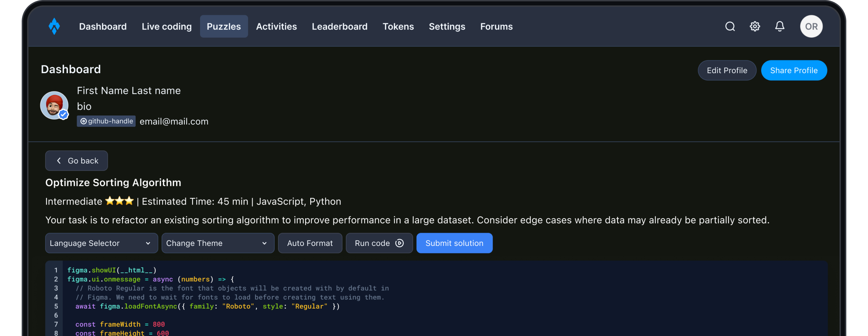Click the 'Optimize Sorting Algorithm' title
Screen dimensions: 868x336
[x=113, y=183]
